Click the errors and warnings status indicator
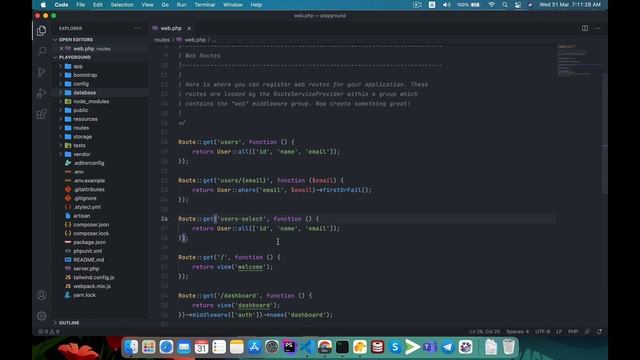 tap(49, 331)
